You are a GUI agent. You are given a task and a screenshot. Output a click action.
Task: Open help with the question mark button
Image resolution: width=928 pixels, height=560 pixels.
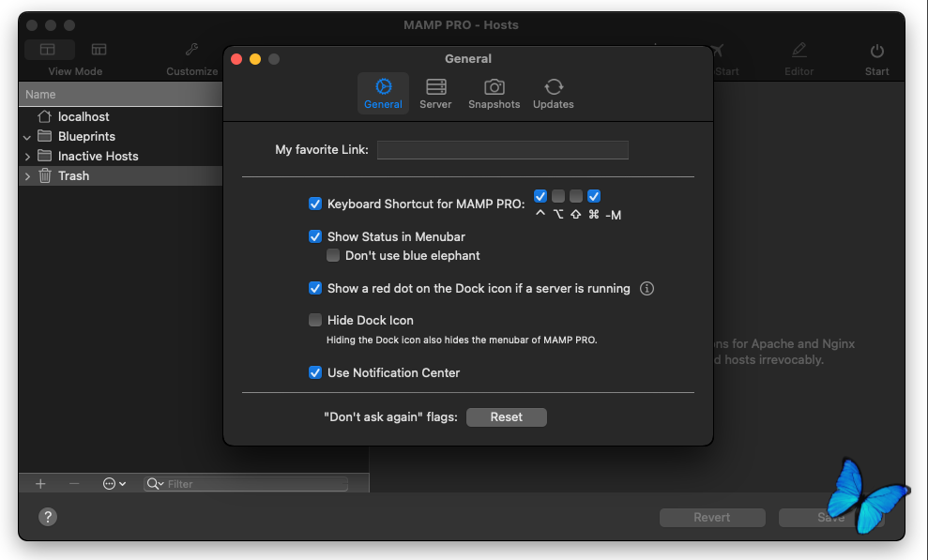[48, 517]
